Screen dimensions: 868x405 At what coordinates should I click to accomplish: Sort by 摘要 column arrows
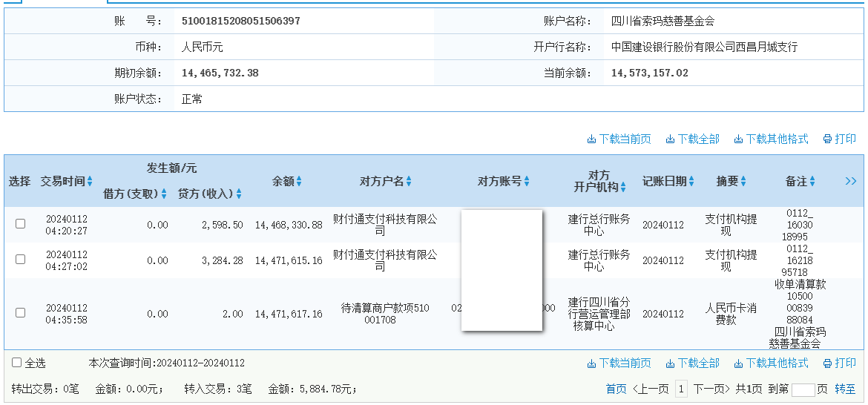click(x=743, y=182)
